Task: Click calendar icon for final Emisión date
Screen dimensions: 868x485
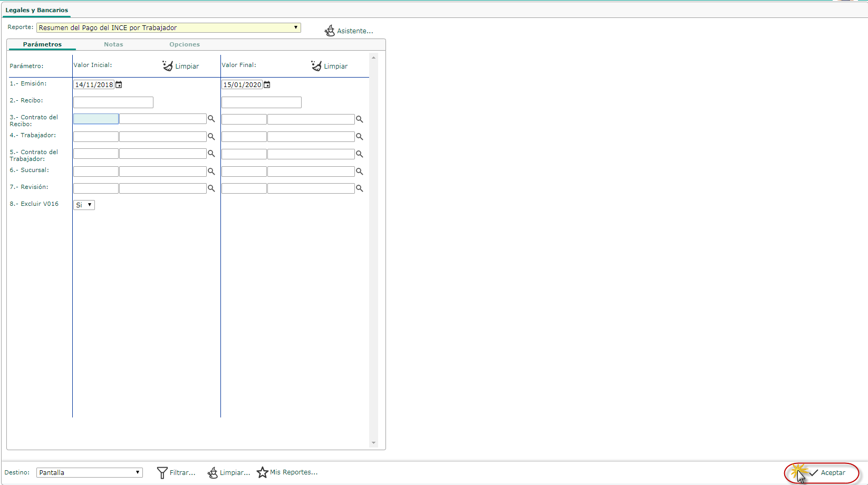Action: 267,84
